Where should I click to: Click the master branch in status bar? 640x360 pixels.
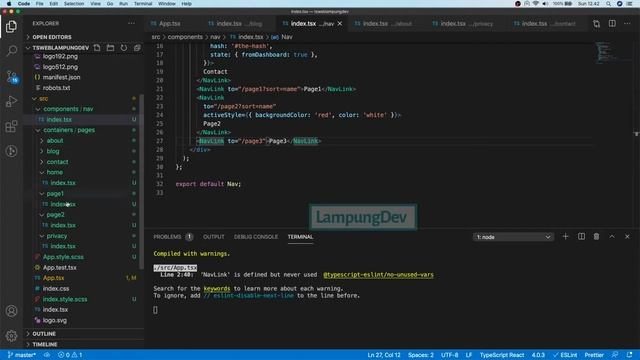click(22, 355)
